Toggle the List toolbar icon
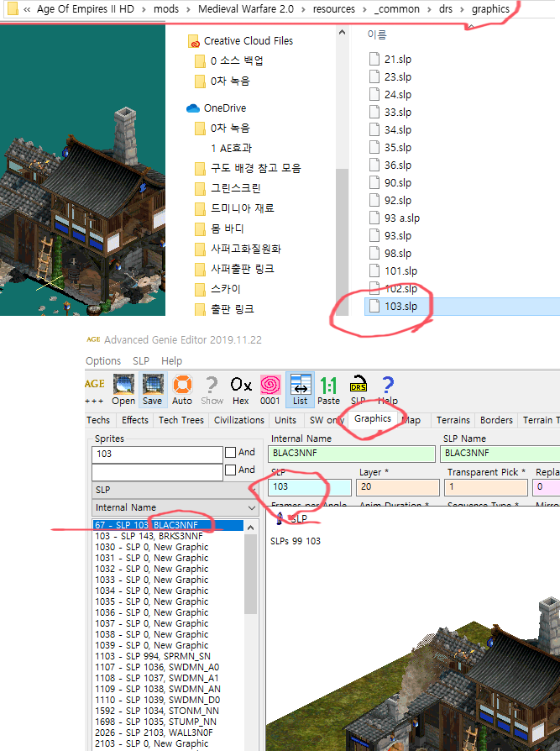Viewport: 560px width, 751px height. coord(300,390)
